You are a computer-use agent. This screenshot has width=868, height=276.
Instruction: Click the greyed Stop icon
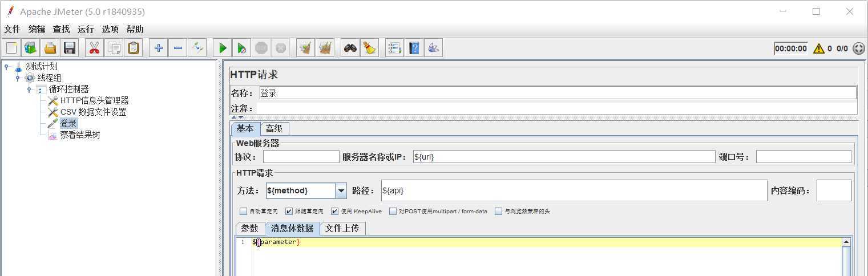pyautogui.click(x=261, y=48)
